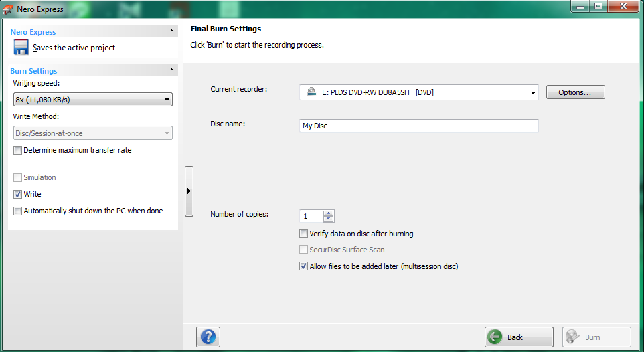Open help with the blue question mark icon

tap(208, 337)
